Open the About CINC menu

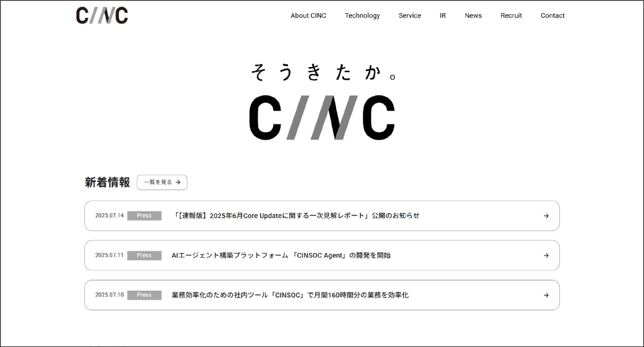[308, 16]
